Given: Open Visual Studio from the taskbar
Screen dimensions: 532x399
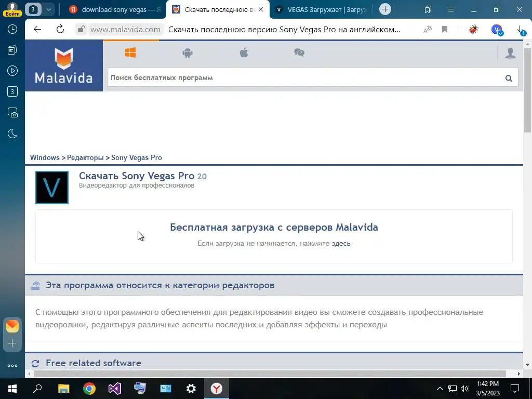Looking at the screenshot, I should [x=115, y=389].
